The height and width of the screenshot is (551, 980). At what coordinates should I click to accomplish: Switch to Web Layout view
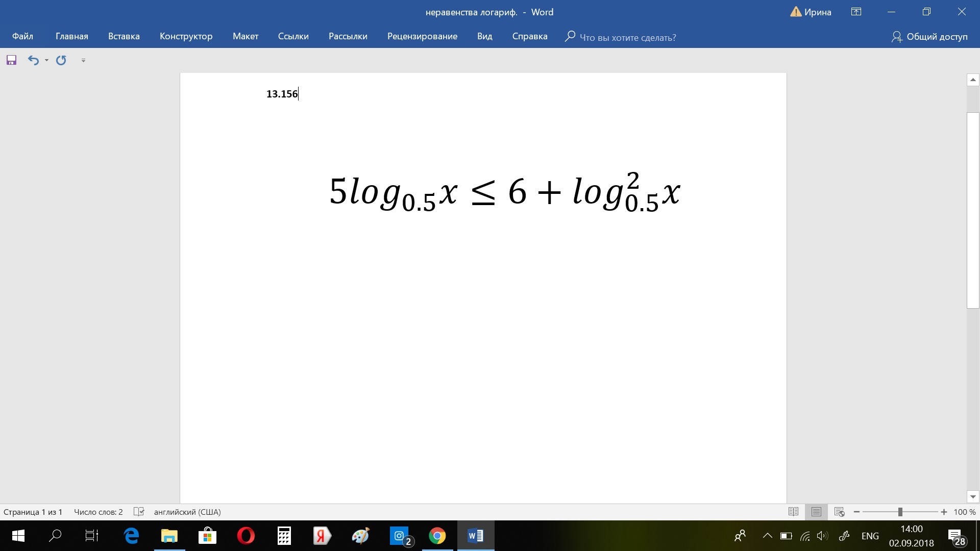pos(839,512)
